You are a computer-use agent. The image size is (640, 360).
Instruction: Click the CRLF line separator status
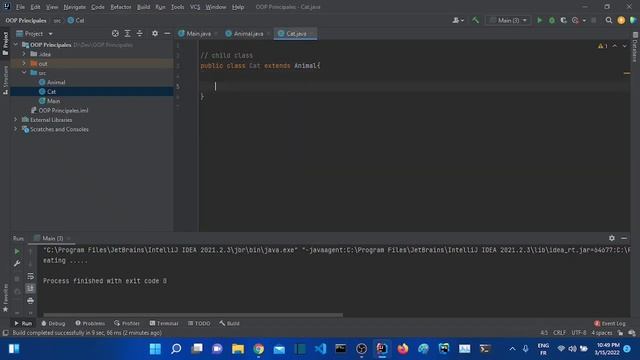click(x=559, y=333)
